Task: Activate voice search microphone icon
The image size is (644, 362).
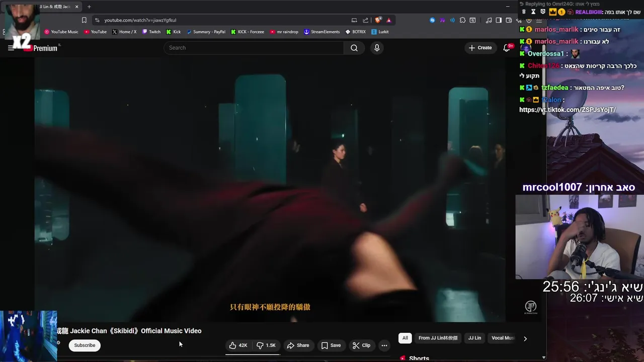Action: (377, 48)
